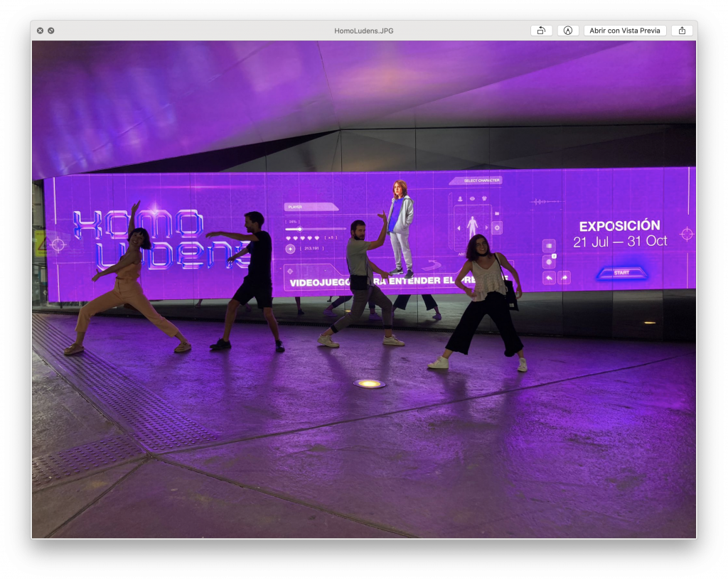This screenshot has height=580, width=728.
Task: Click the shirt icon above the character selector
Action: point(484,199)
